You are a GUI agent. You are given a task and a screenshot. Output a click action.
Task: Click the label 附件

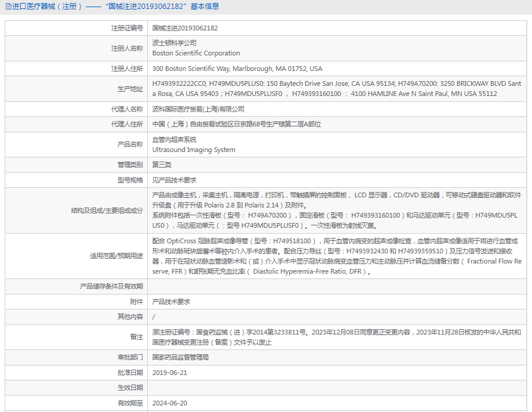click(x=137, y=302)
